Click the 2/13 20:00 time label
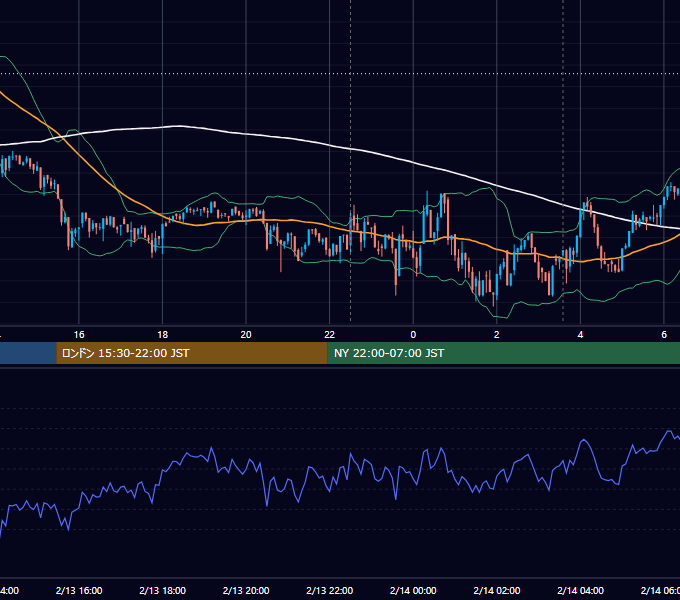 (246, 590)
